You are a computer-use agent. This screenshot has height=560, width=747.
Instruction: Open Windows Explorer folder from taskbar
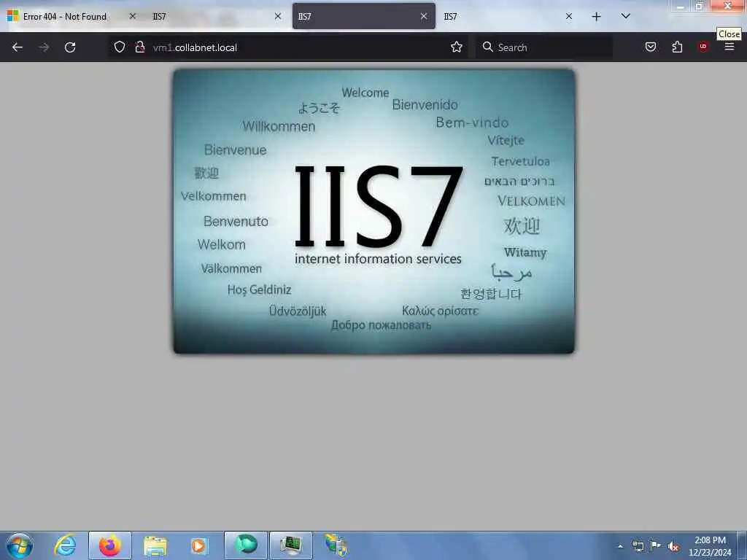(155, 545)
